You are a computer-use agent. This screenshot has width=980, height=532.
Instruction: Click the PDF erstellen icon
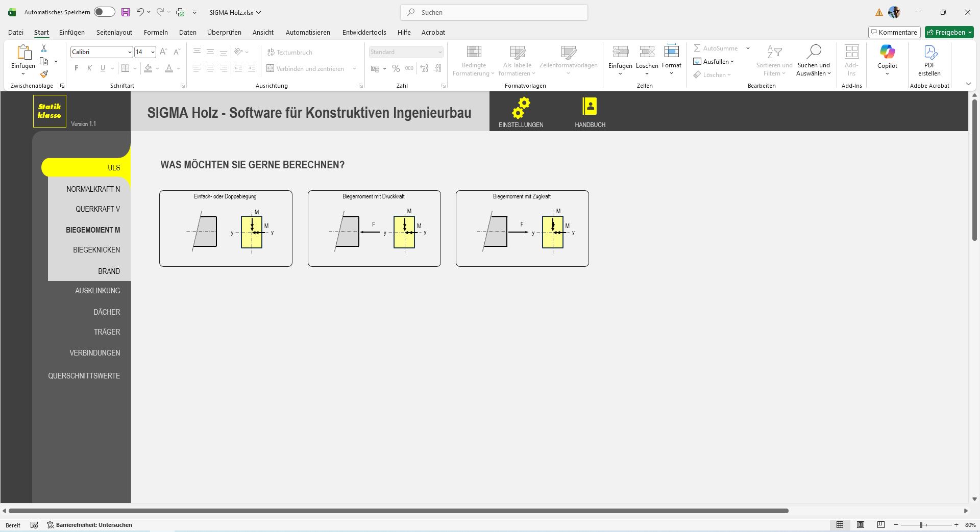pyautogui.click(x=929, y=52)
